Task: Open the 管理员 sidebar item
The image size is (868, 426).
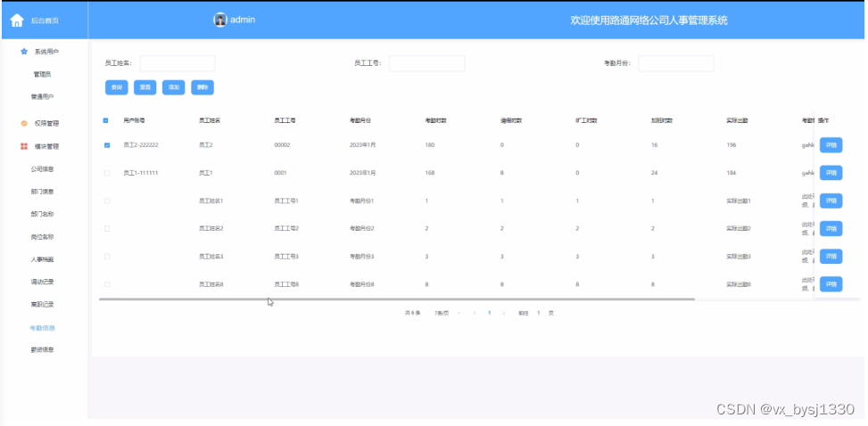Action: point(43,74)
